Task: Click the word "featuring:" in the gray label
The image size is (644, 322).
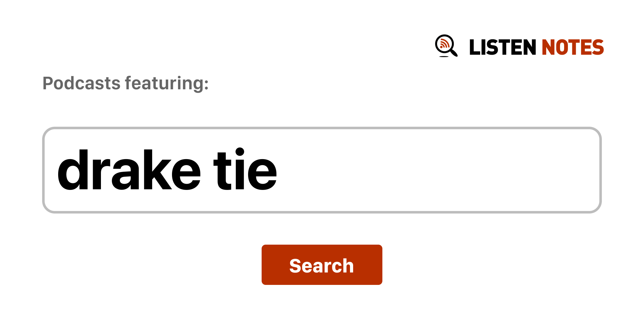Action: click(x=167, y=83)
